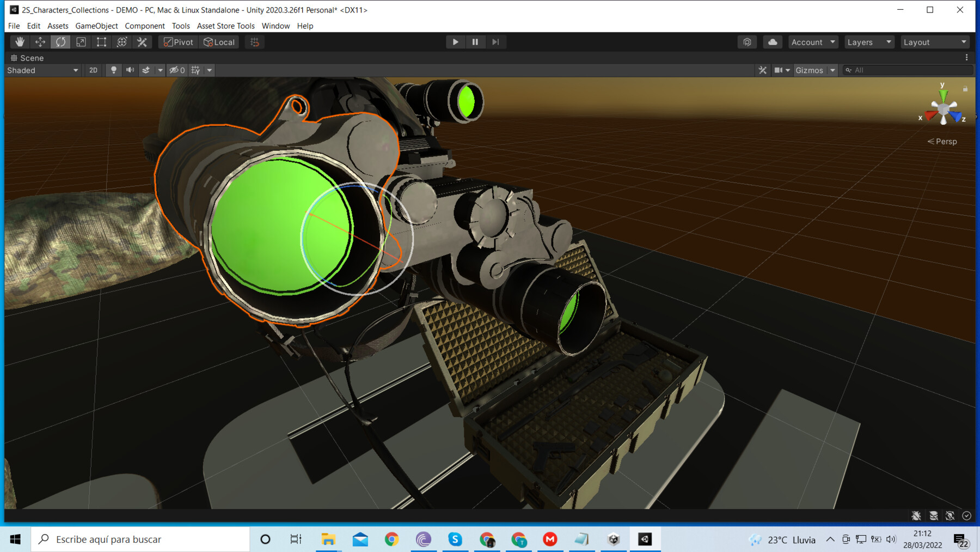The image size is (980, 552).
Task: Open custom editor tools wrench icon
Action: click(142, 42)
